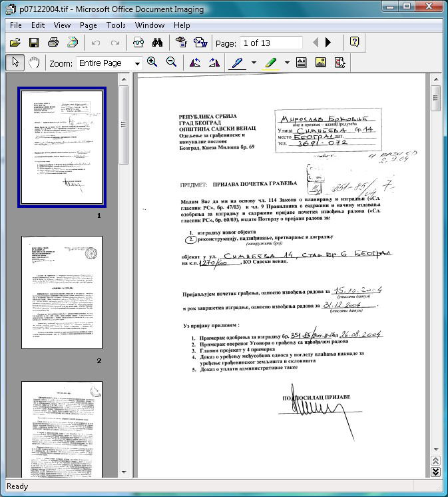
Task: Click Send Text to Word icon
Action: [x=200, y=43]
